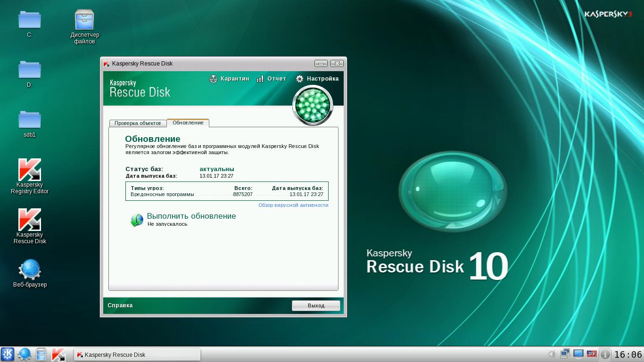This screenshot has height=362, width=644.
Task: Click the green protection status indicator
Action: pyautogui.click(x=313, y=106)
